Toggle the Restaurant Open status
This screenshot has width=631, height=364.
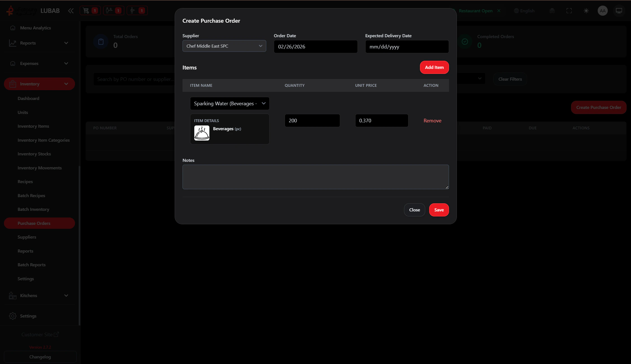click(x=476, y=11)
